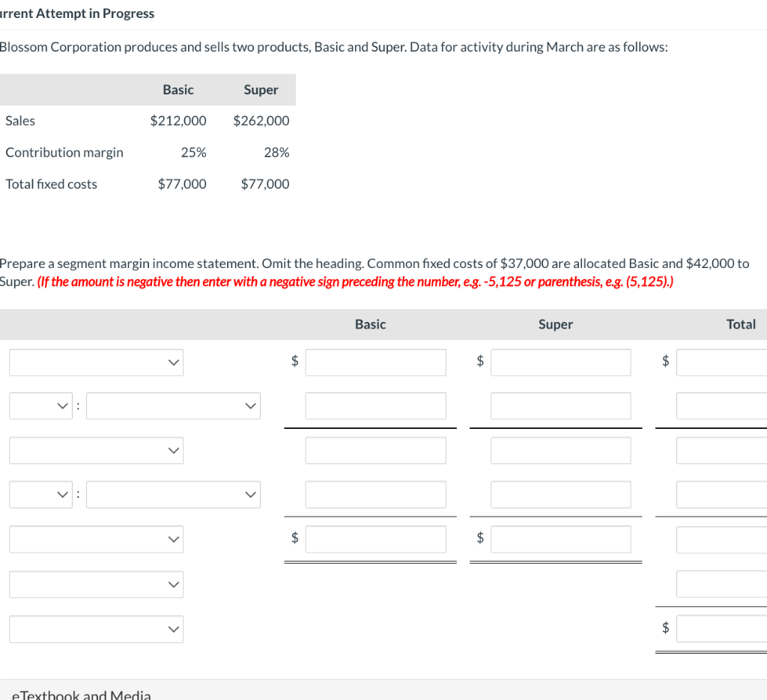The width and height of the screenshot is (767, 700).
Task: Click the Current Attempt in Progress heading
Action: pos(77,13)
